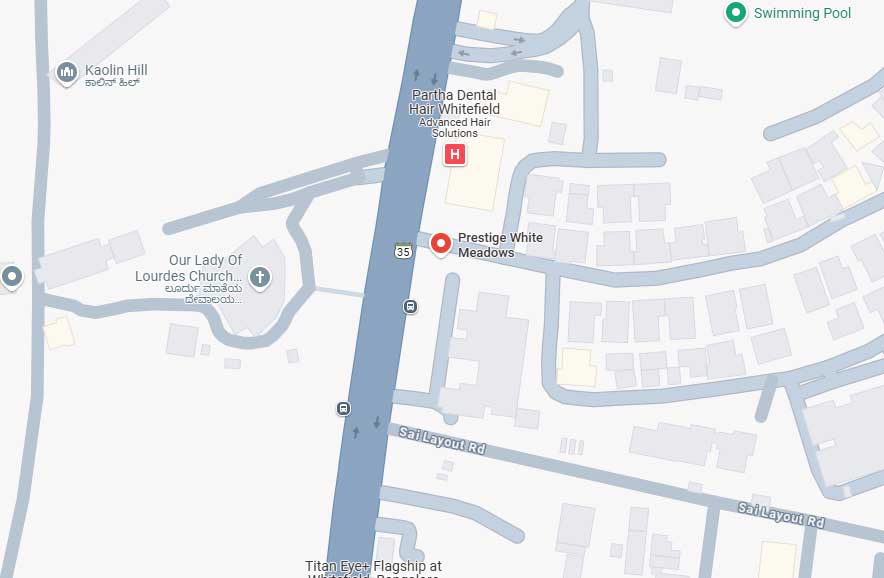This screenshot has width=884, height=578.
Task: Open the Swimming Pool text label
Action: coord(802,13)
